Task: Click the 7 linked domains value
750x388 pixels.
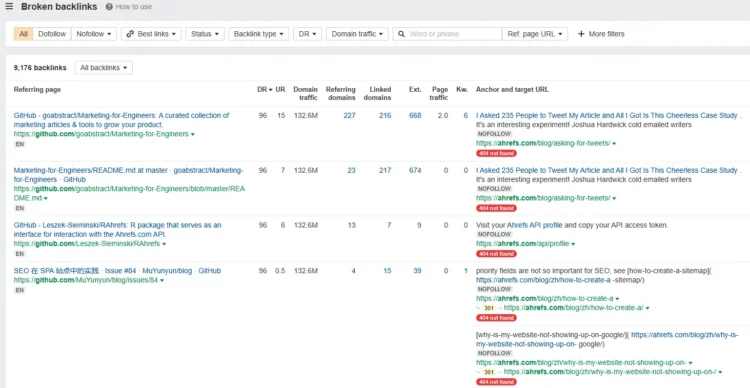Action: pos(389,225)
